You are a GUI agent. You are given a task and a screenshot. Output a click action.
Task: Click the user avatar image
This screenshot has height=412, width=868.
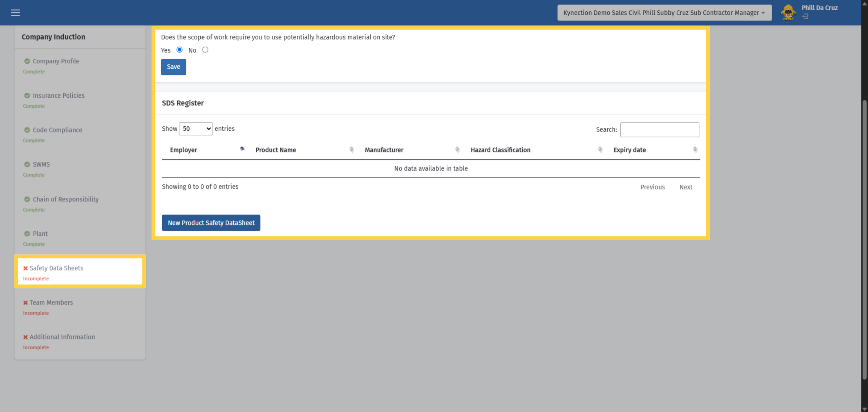point(788,13)
